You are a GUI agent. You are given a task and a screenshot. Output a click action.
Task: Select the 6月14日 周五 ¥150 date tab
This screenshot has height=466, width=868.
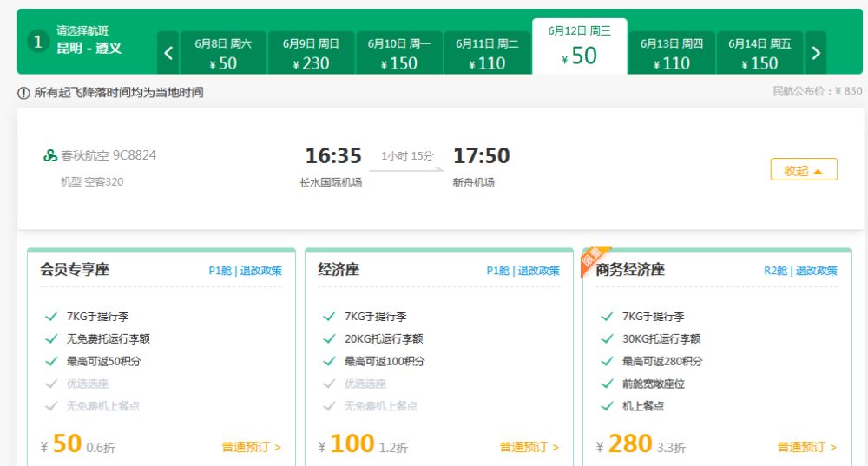coord(759,53)
